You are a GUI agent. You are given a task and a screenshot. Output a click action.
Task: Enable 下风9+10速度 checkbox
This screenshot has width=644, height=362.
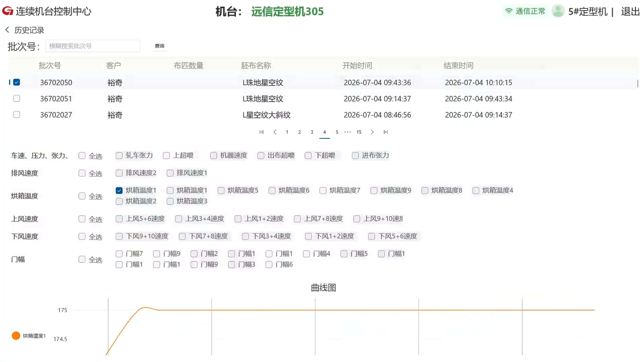coord(119,237)
